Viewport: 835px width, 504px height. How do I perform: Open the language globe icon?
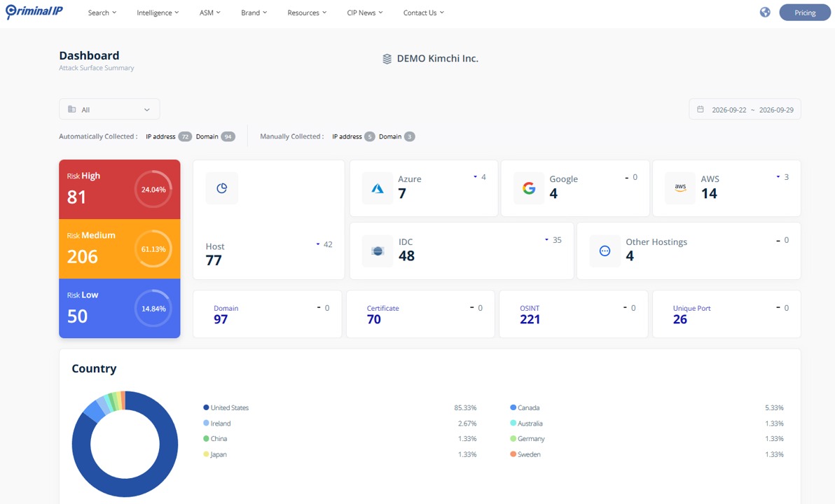[765, 12]
